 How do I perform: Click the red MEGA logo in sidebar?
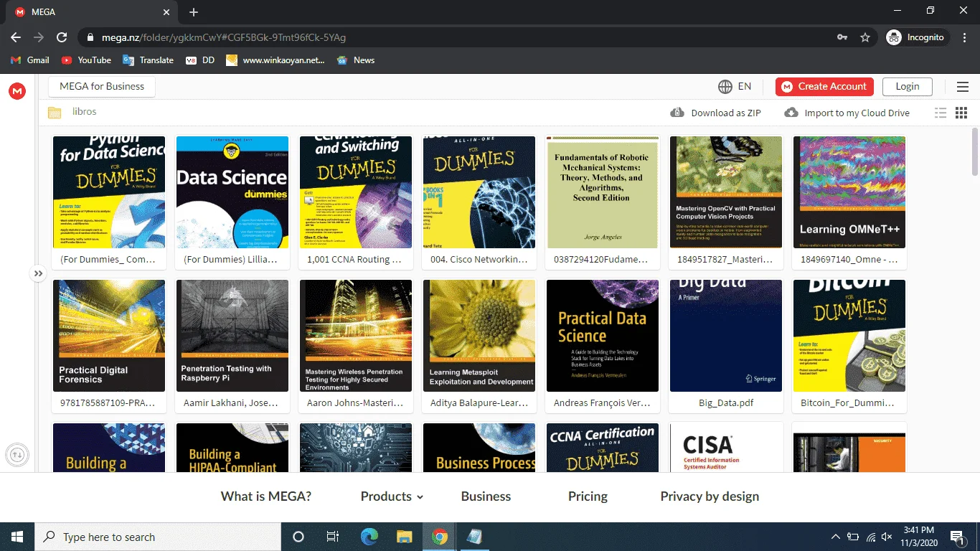pos(17,91)
